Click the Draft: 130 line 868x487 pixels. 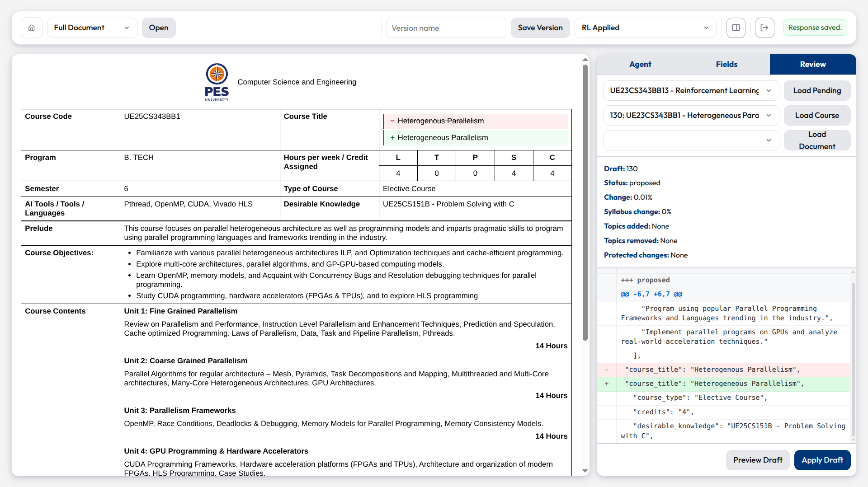[621, 169]
